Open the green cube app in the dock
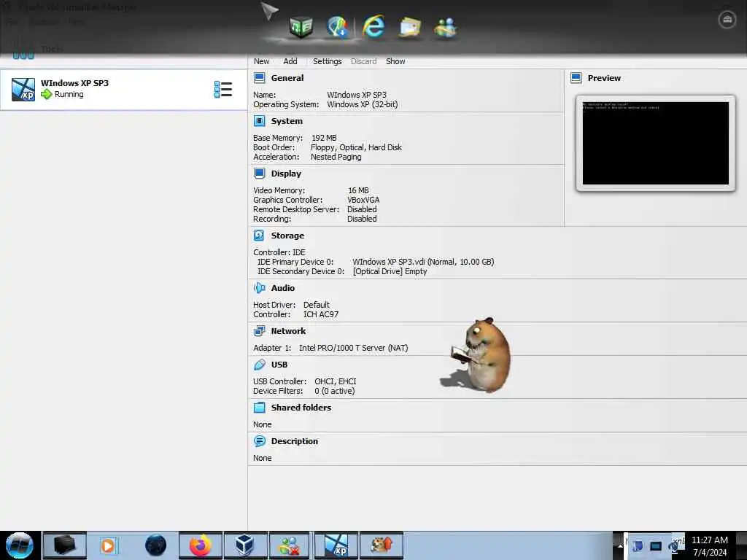 click(x=301, y=27)
